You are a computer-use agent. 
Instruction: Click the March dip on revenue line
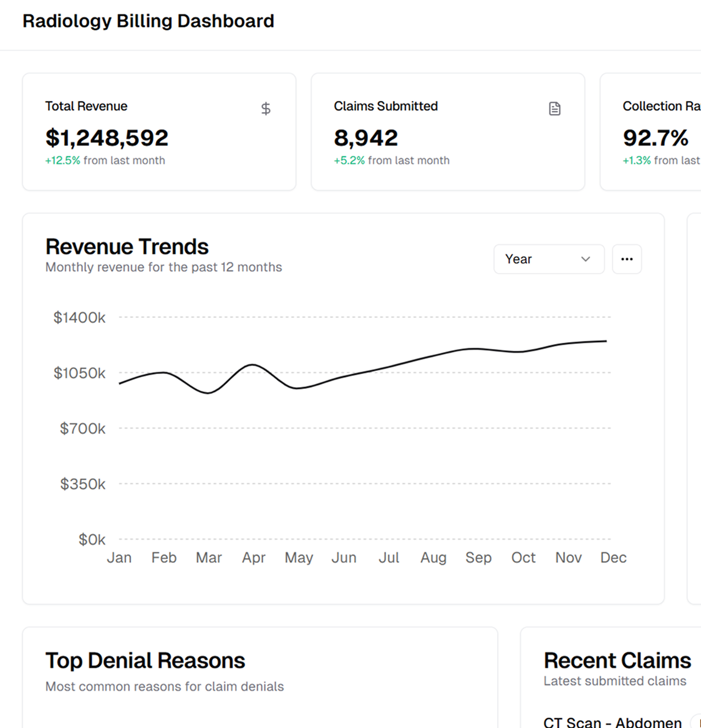(208, 393)
